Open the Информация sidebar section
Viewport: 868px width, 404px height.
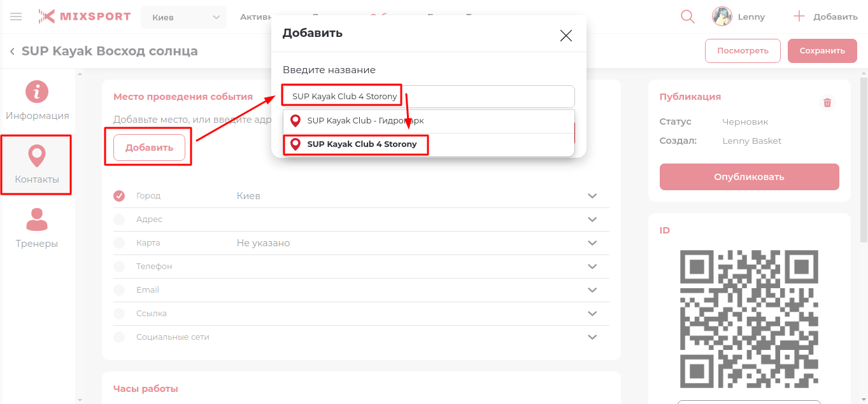click(x=37, y=101)
